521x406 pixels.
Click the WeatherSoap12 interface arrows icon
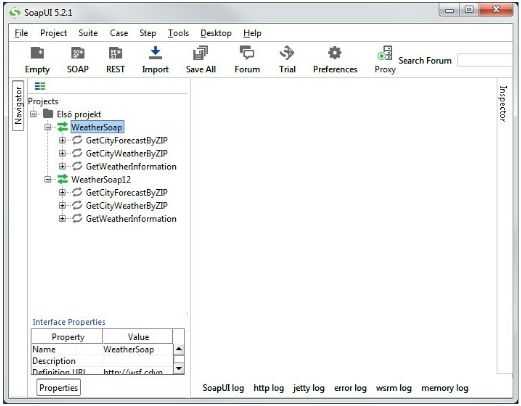pyautogui.click(x=62, y=179)
